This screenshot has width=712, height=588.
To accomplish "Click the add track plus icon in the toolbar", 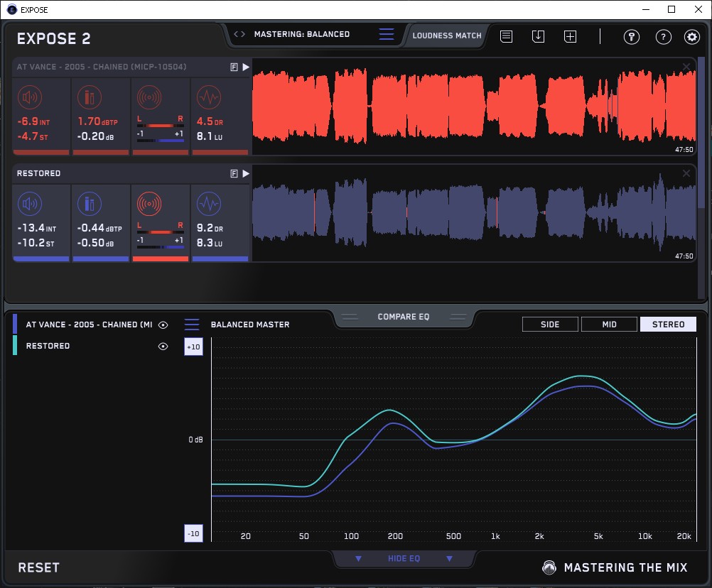I will (570, 36).
